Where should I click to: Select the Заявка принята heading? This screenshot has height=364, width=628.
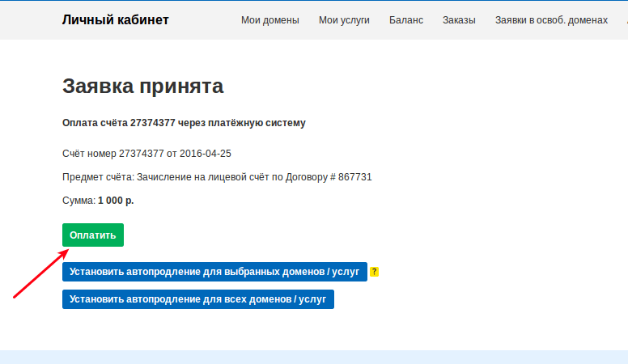tap(143, 86)
